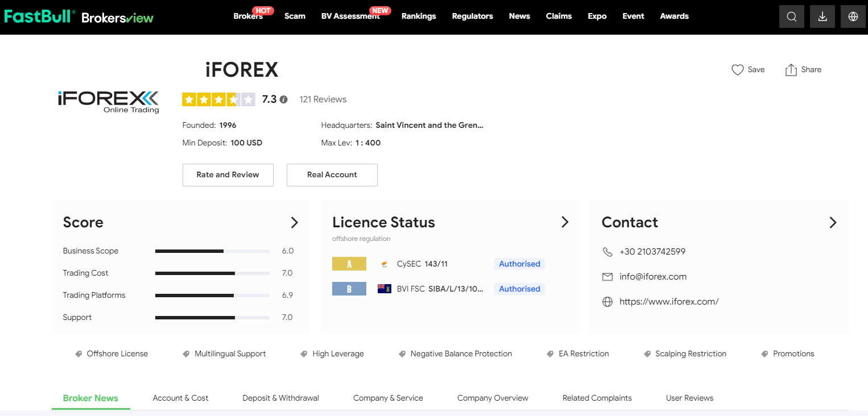The image size is (868, 416).
Task: Click the globe language icon
Action: pos(853,16)
